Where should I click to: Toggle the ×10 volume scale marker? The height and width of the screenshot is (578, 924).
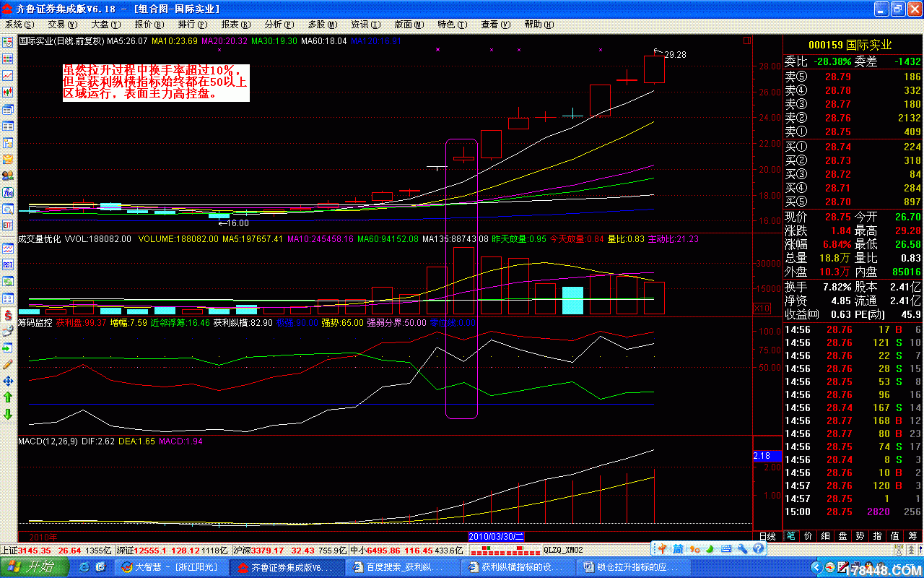pyautogui.click(x=762, y=309)
